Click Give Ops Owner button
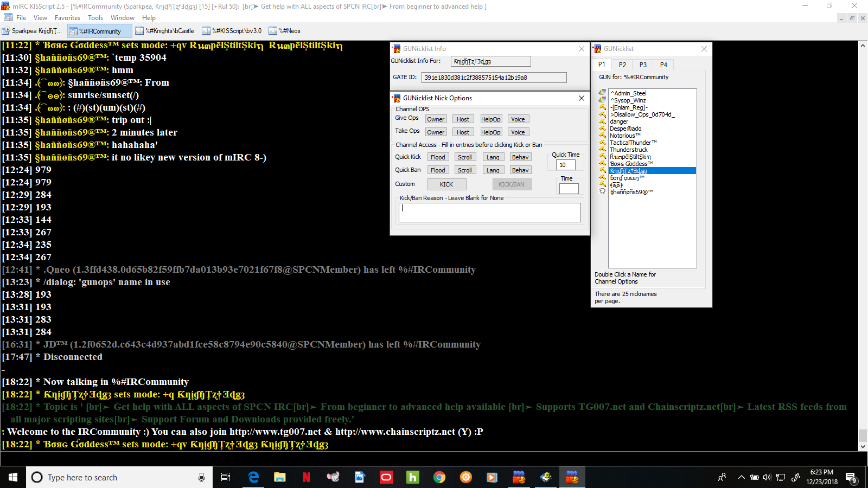Screen dimensions: 868x488 436,119
